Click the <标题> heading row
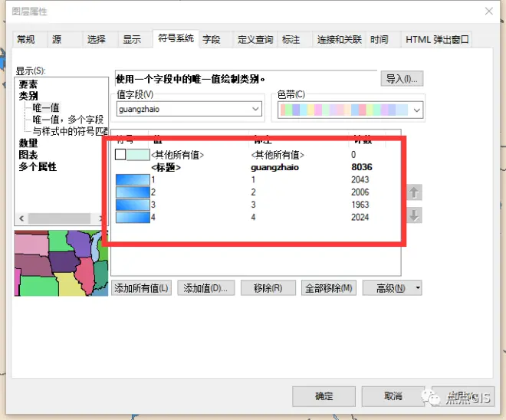The height and width of the screenshot is (420, 506). click(x=166, y=167)
